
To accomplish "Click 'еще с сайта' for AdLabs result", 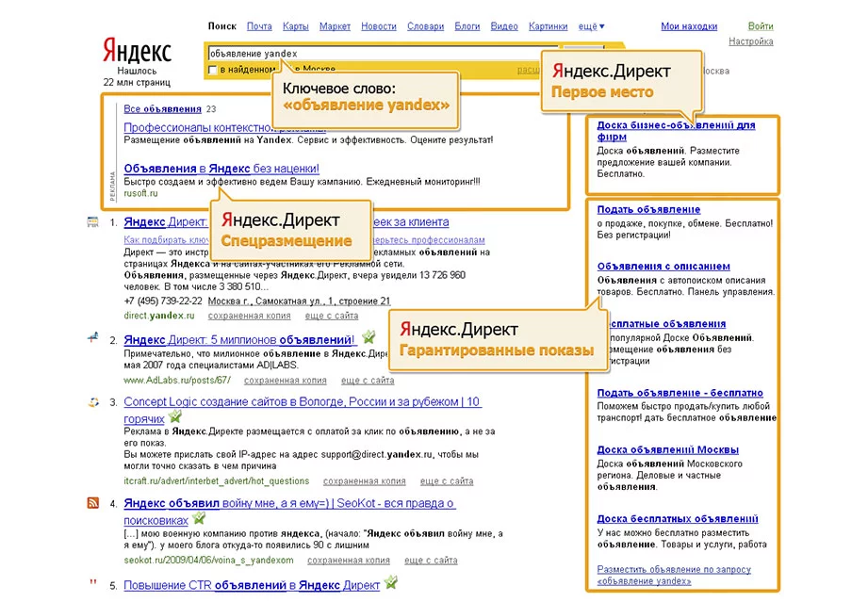I will click(368, 380).
